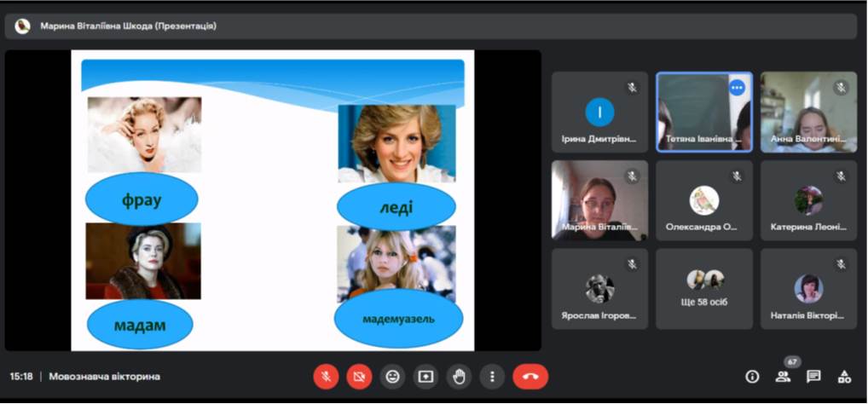Show the participants list icon
868x404 pixels.
pos(783,378)
